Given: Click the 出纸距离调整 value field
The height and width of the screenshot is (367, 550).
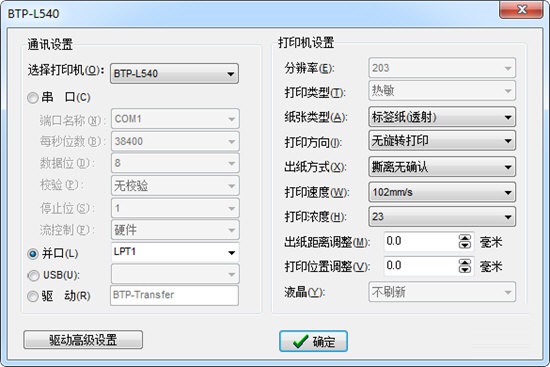Looking at the screenshot, I should pyautogui.click(x=421, y=241).
